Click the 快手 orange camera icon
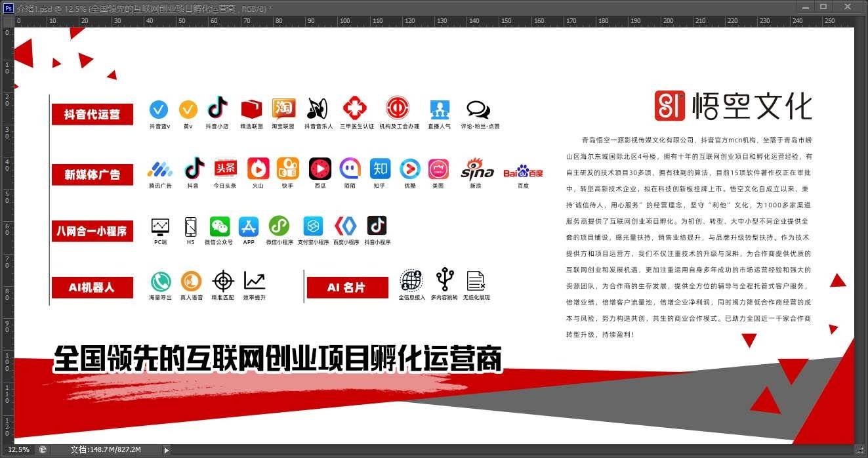Viewport: 868px width, 458px height. [x=287, y=168]
